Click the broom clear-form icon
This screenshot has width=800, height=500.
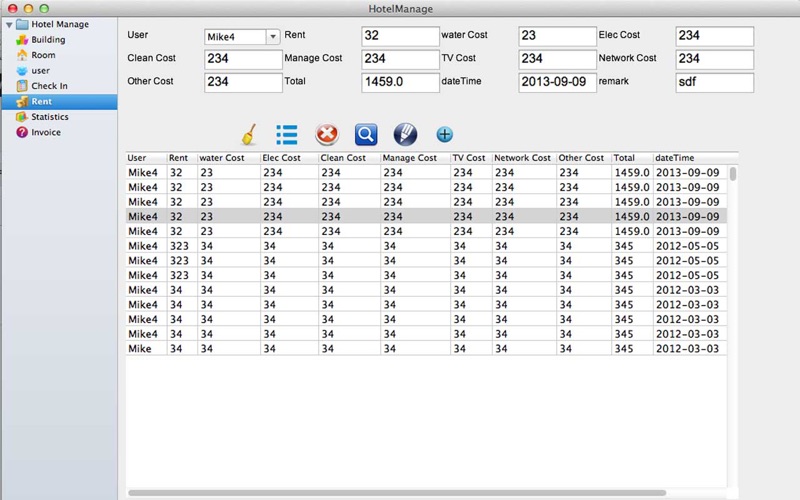248,135
